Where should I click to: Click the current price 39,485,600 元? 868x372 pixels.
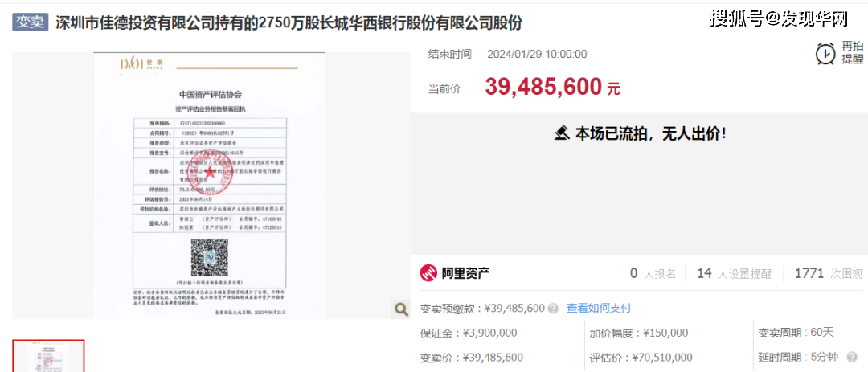click(552, 87)
